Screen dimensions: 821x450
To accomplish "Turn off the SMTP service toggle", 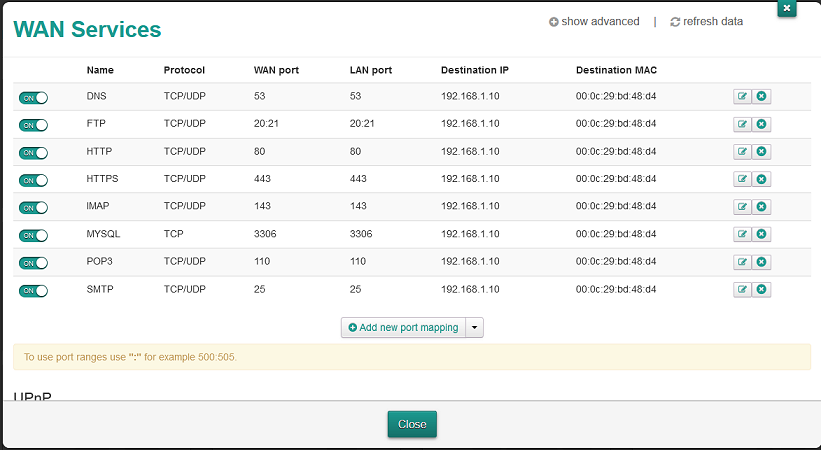I will pyautogui.click(x=33, y=291).
